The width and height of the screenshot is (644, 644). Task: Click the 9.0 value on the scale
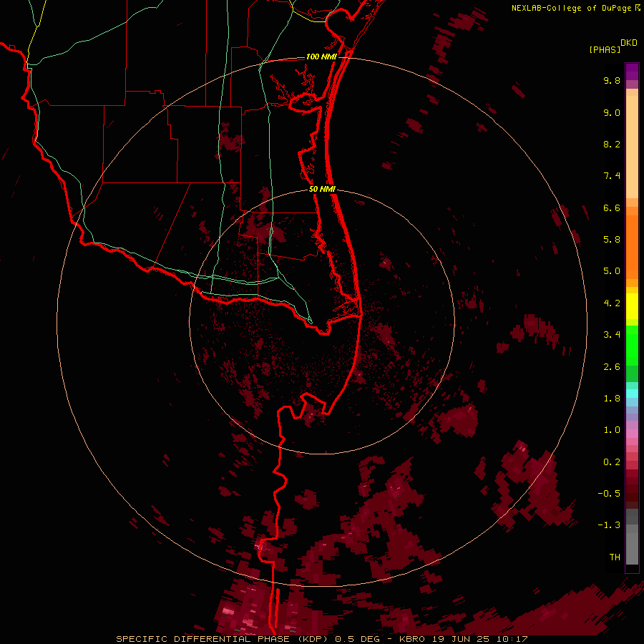point(612,112)
